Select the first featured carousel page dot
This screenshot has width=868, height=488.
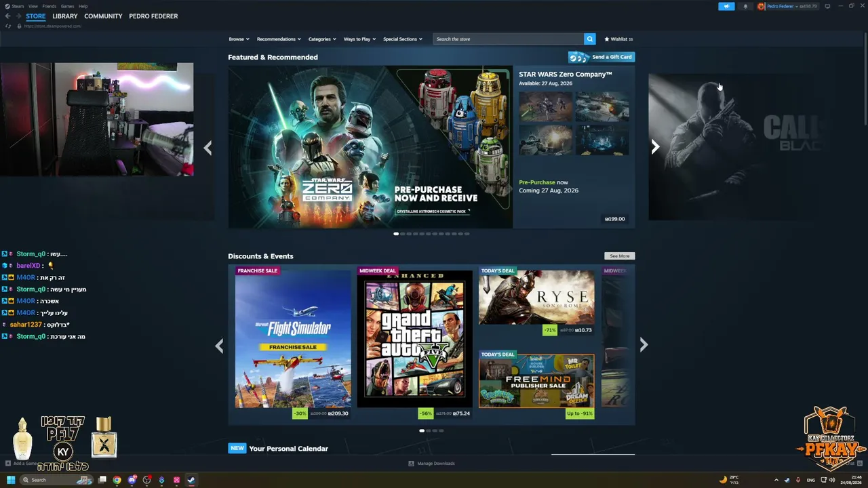pyautogui.click(x=396, y=234)
